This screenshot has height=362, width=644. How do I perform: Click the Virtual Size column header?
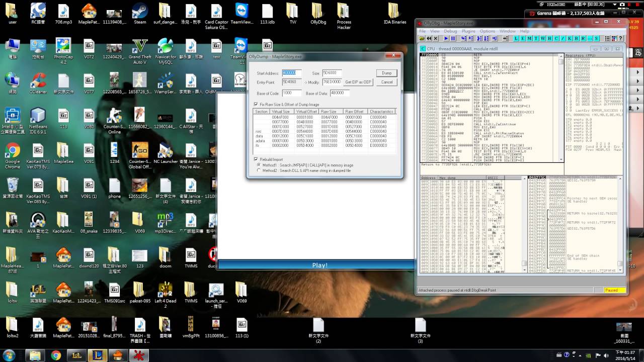pos(281,112)
